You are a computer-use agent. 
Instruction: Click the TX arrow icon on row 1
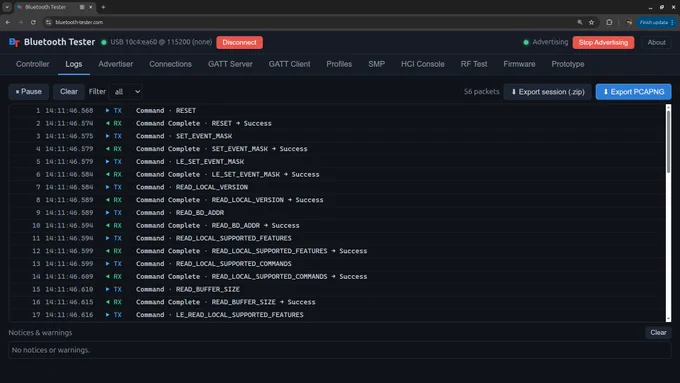click(x=108, y=111)
